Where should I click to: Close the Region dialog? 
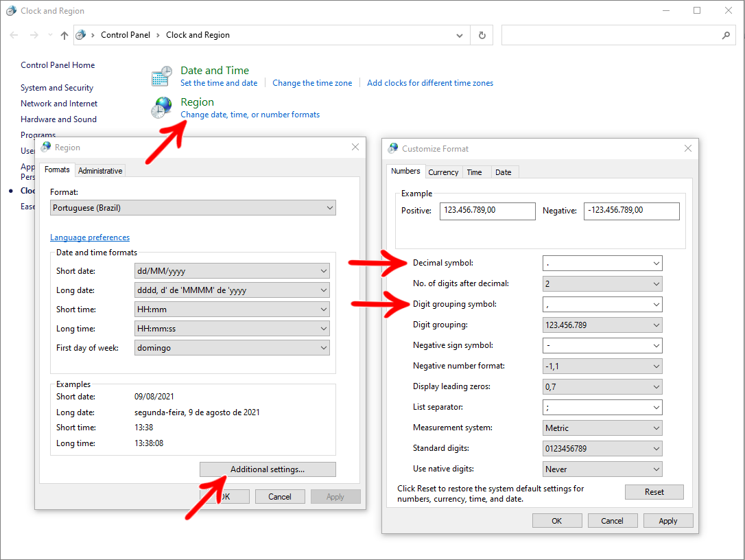(355, 147)
